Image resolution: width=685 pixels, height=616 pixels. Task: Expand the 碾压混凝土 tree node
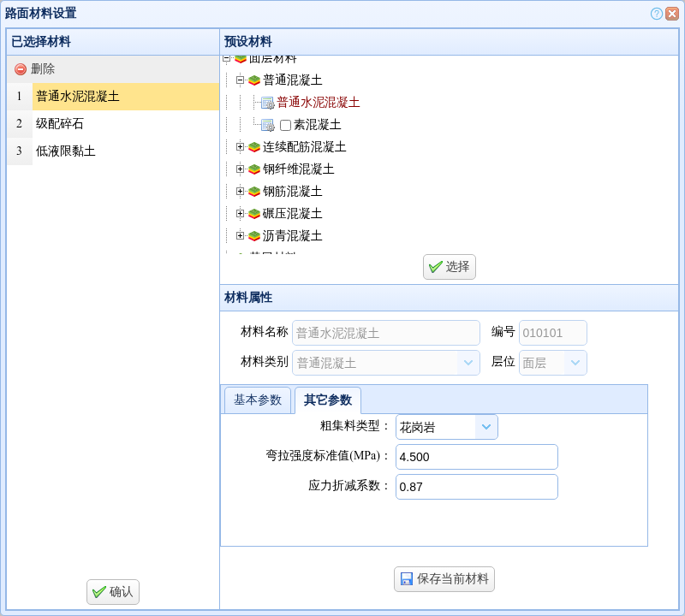tap(240, 214)
